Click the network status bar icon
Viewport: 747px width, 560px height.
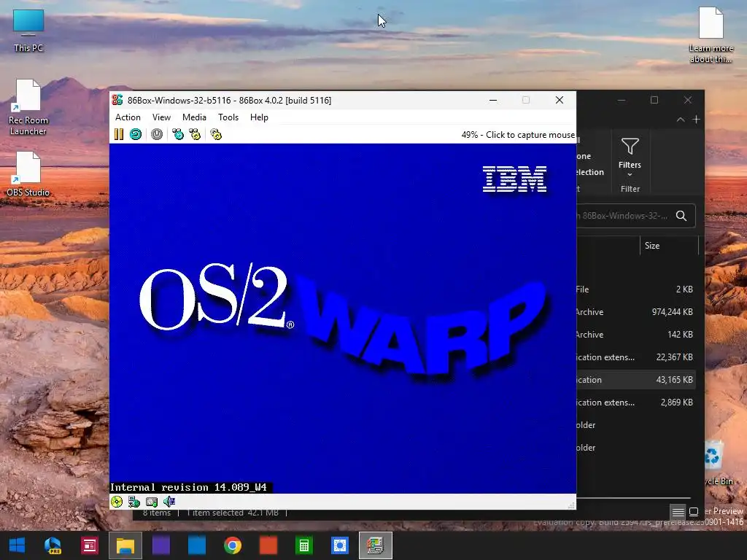point(134,502)
